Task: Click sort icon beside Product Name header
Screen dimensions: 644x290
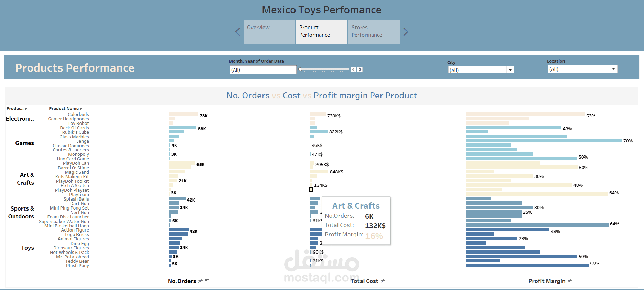Action: 82,108
